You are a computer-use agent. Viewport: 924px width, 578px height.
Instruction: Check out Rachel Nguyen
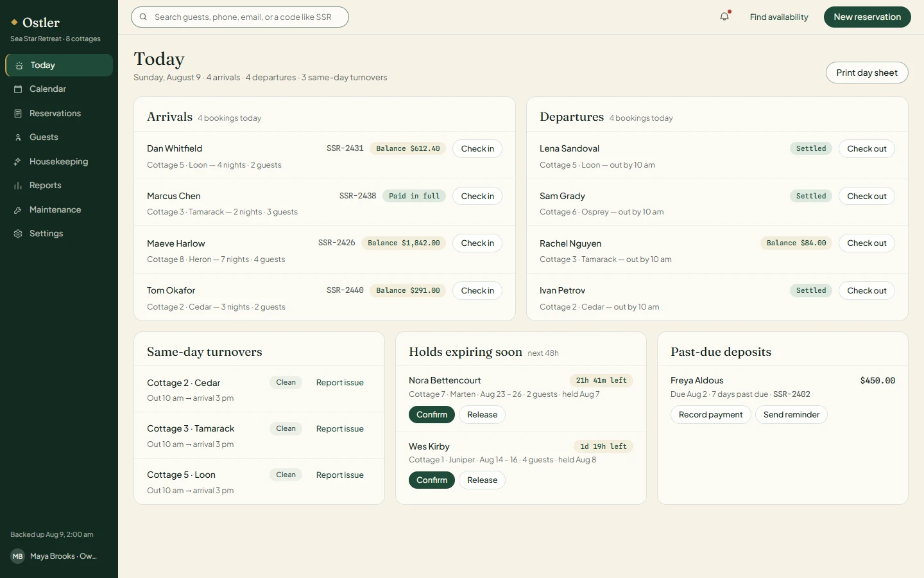click(x=867, y=243)
